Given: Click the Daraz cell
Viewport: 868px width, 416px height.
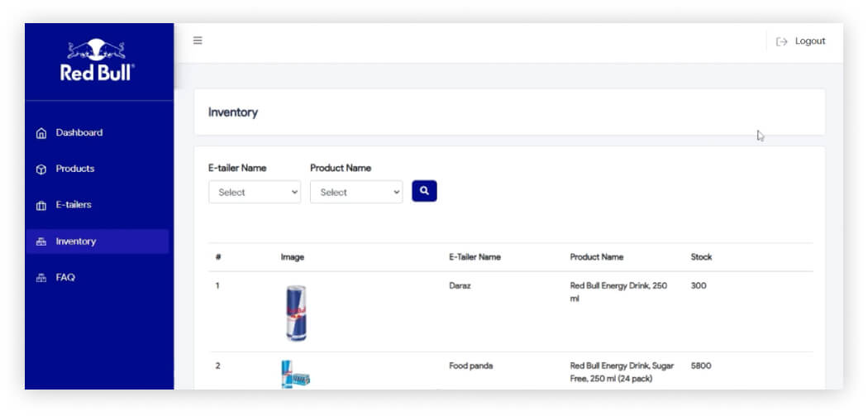Looking at the screenshot, I should coord(460,286).
